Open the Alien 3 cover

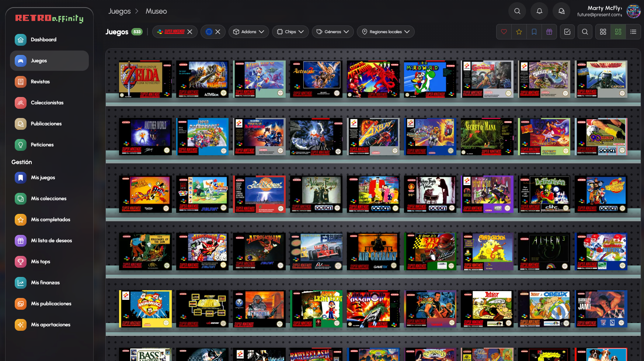(x=544, y=251)
